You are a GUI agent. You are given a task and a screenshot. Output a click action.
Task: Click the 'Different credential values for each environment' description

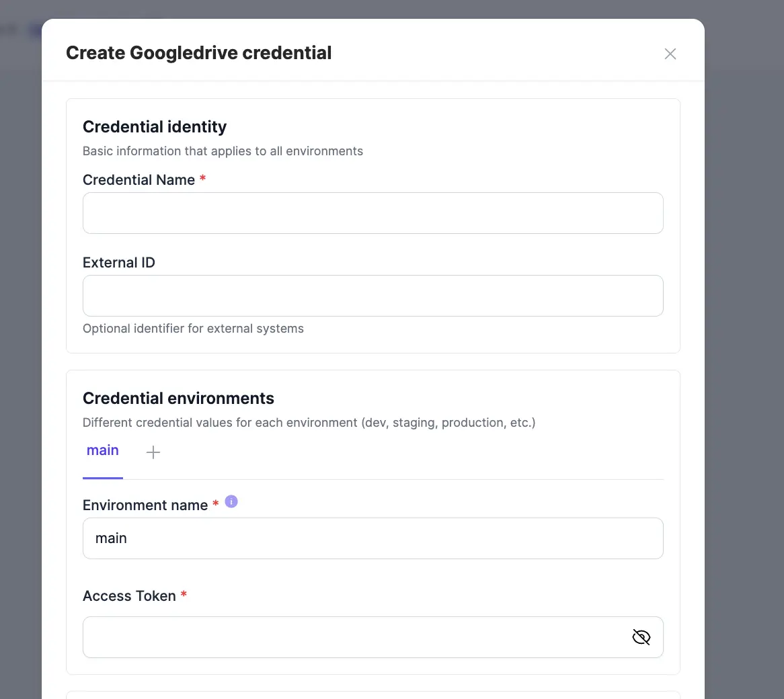tap(309, 423)
